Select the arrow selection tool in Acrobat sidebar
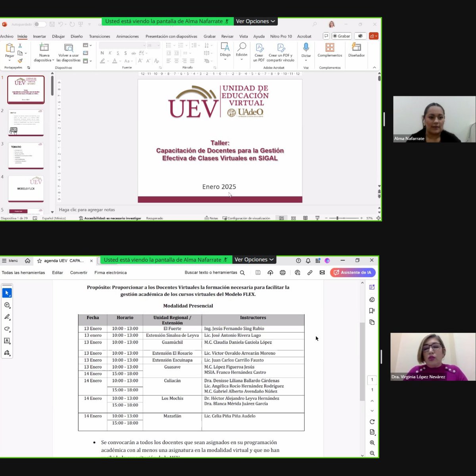The height and width of the screenshot is (476, 476). click(x=7, y=292)
